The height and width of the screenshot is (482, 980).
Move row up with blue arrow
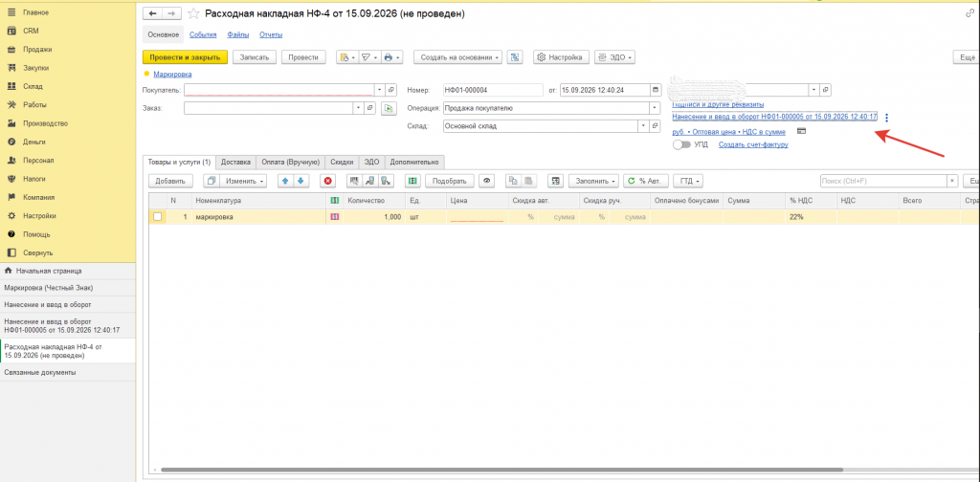coord(286,181)
